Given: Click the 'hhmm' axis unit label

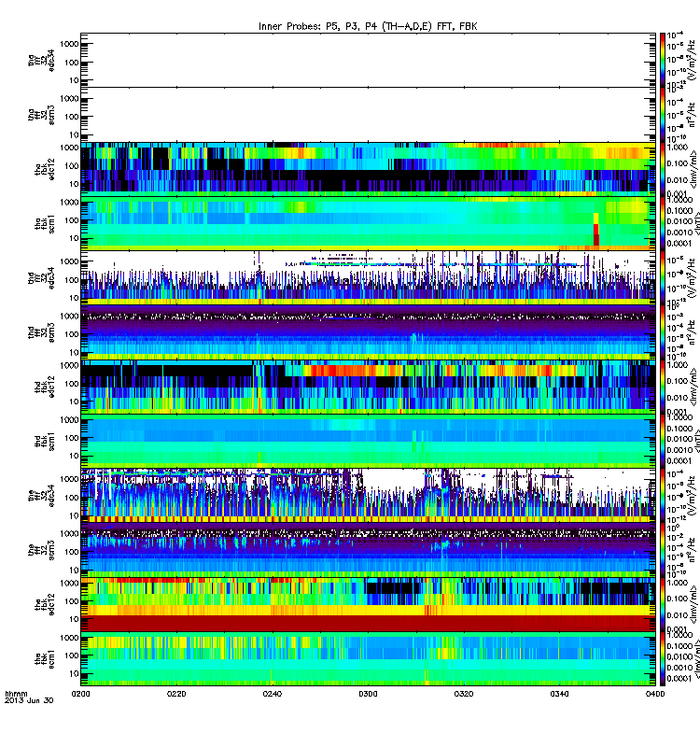Looking at the screenshot, I should [16, 694].
